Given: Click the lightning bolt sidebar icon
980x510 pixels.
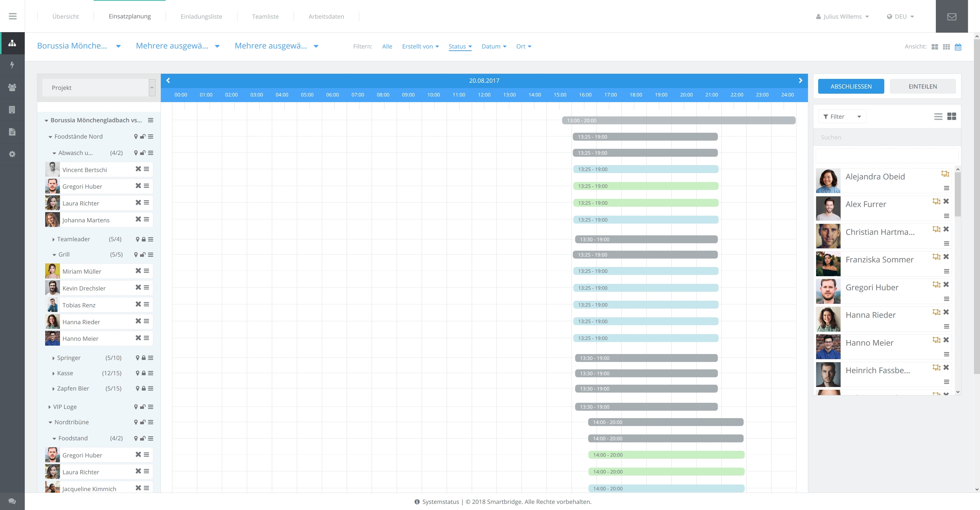Looking at the screenshot, I should pyautogui.click(x=12, y=65).
